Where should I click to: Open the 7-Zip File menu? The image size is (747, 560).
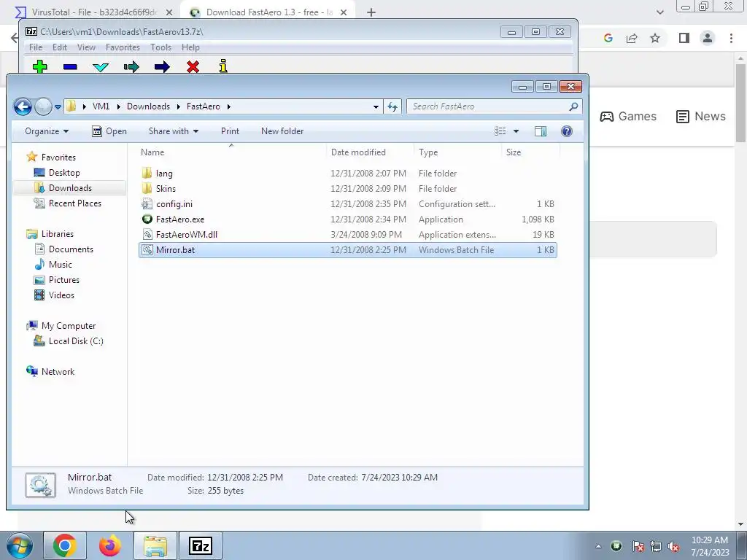(36, 47)
